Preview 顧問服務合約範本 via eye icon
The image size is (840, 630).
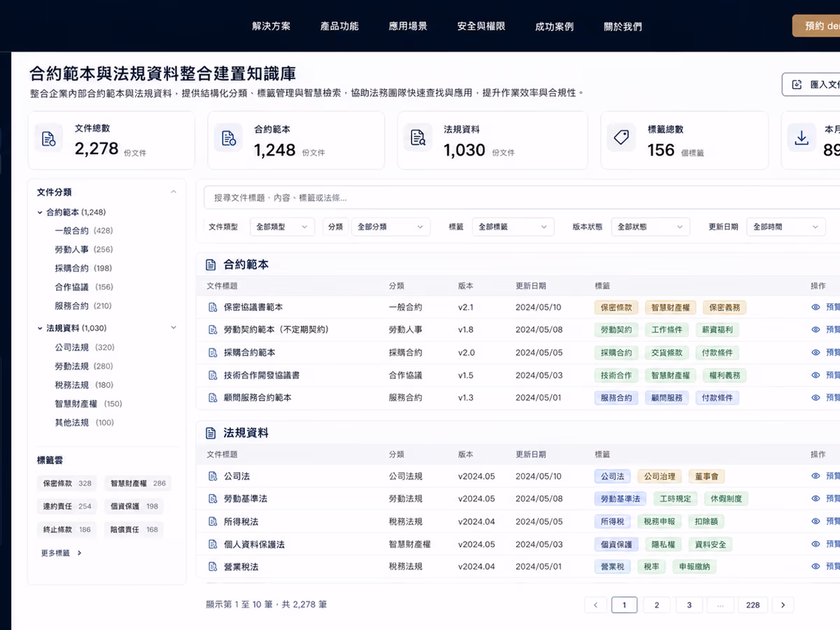click(x=815, y=398)
